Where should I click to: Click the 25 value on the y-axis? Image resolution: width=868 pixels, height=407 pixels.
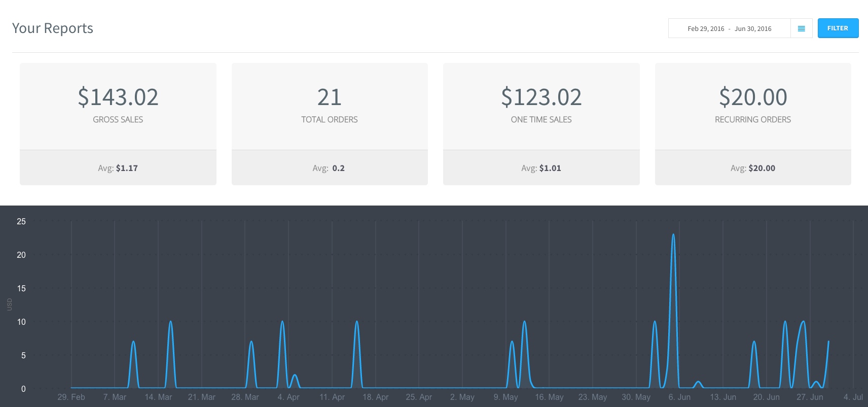click(21, 221)
